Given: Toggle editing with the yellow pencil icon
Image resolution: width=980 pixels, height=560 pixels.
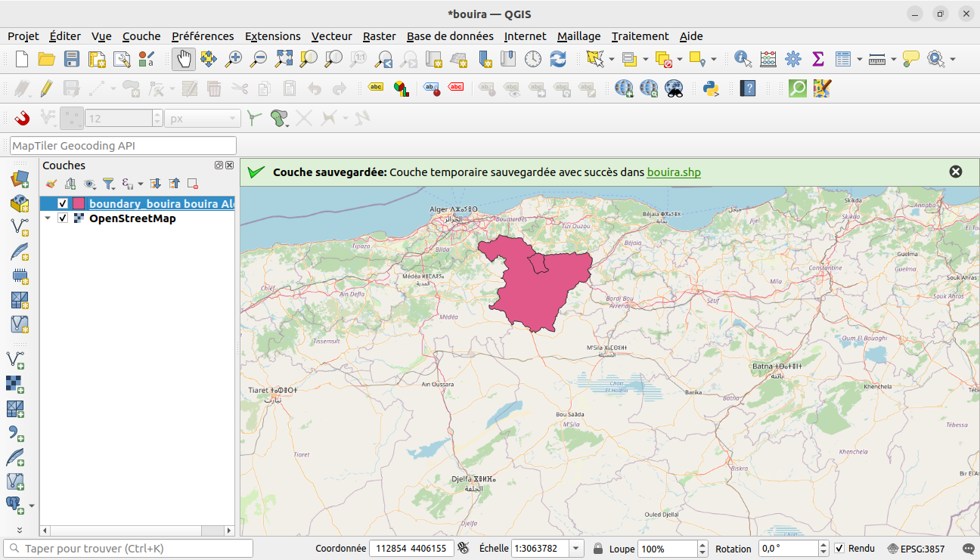Looking at the screenshot, I should [47, 88].
